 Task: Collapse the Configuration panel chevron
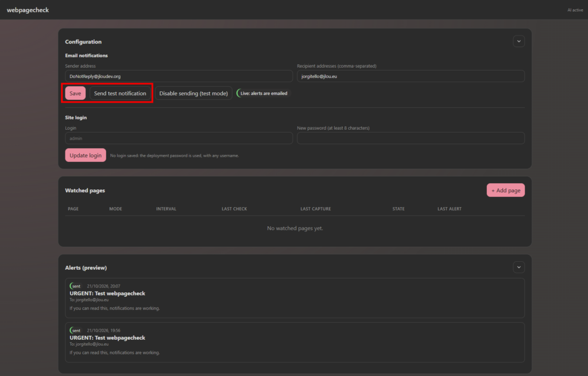[519, 41]
